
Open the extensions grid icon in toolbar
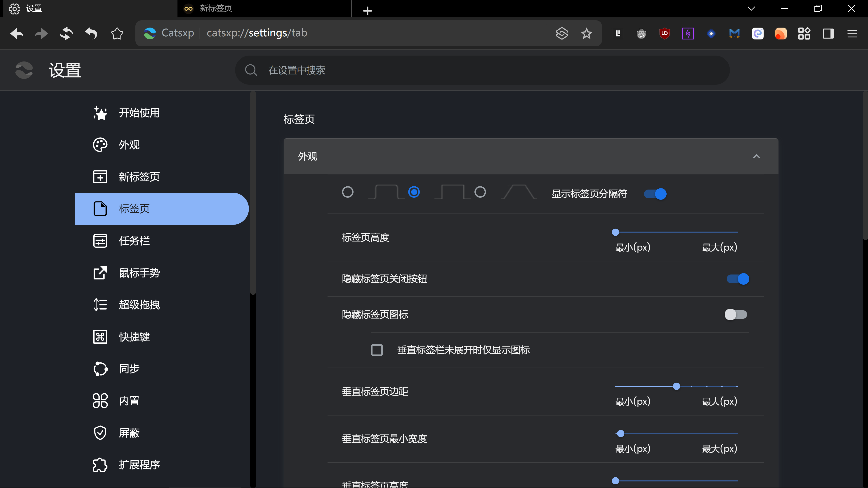tap(804, 33)
